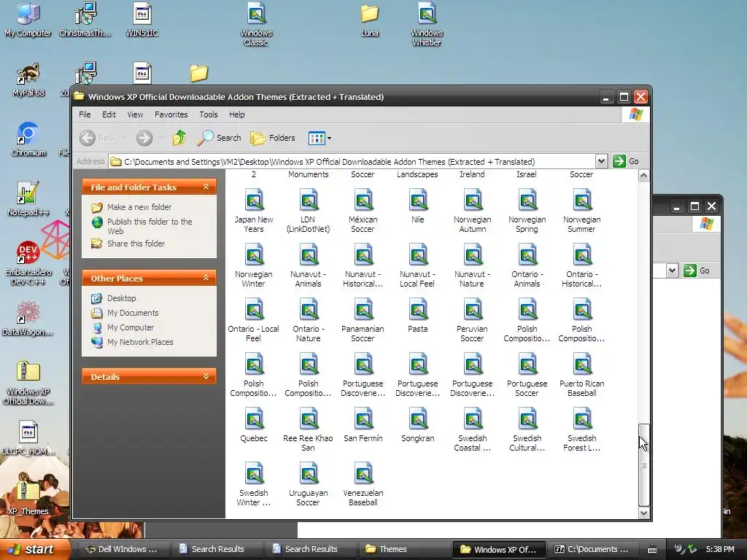Select the Ree Ree Khao San theme
The image size is (747, 560).
click(309, 429)
